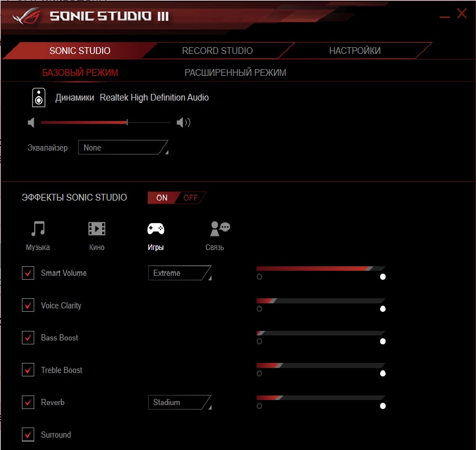Click the speaker device icon near Динамики

[x=39, y=98]
